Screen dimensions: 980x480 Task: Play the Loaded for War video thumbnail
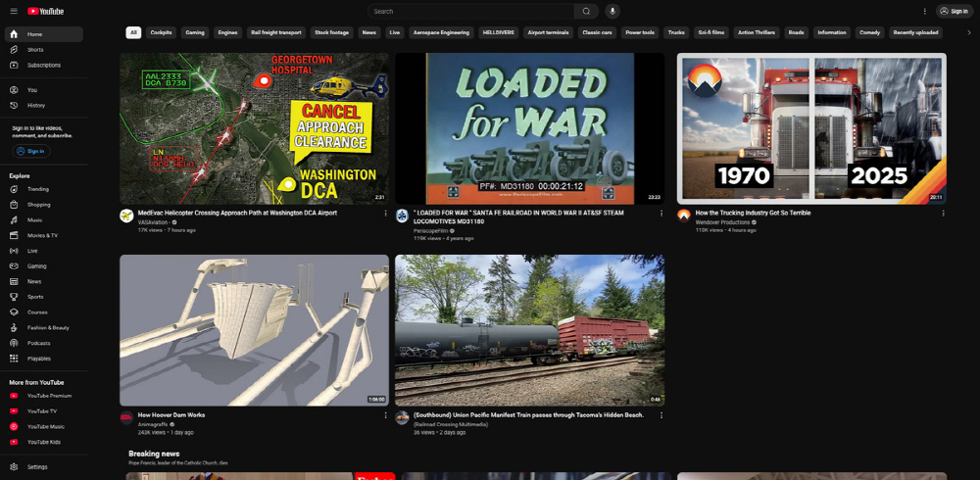(529, 127)
